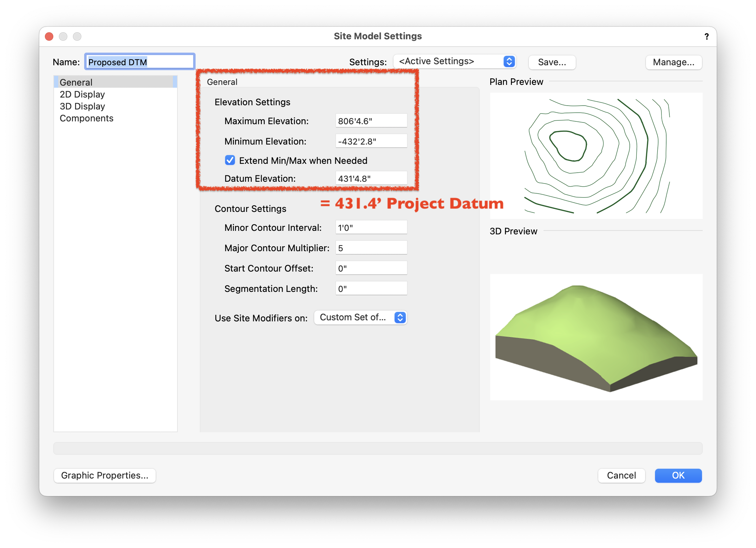The height and width of the screenshot is (548, 756).
Task: Click the Cancel button
Action: tap(621, 475)
